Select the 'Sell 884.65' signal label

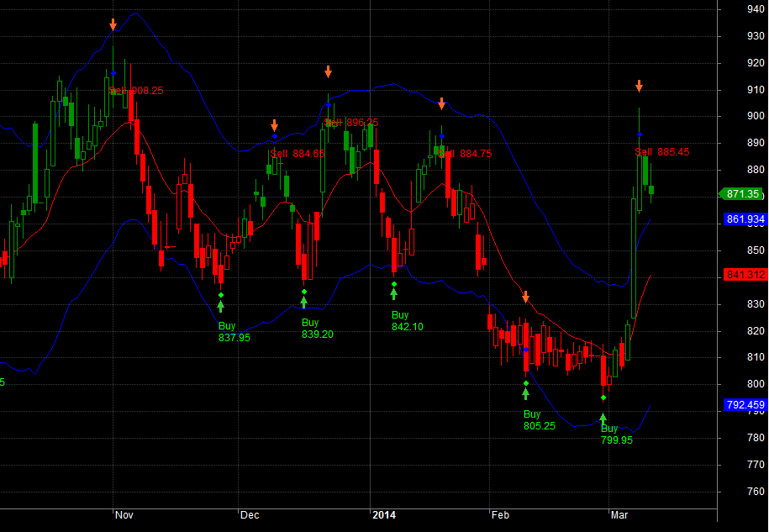pos(298,154)
